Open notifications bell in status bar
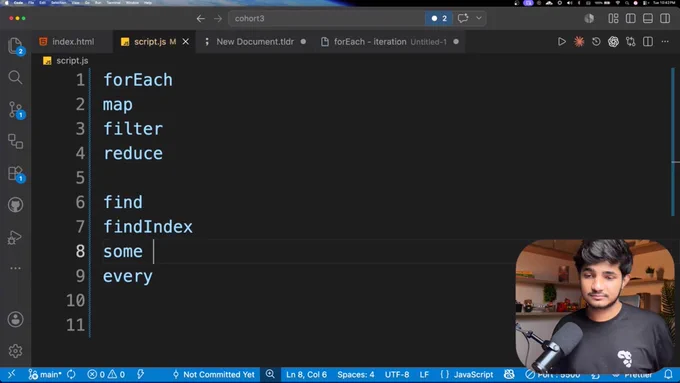The width and height of the screenshot is (680, 383). point(668,374)
